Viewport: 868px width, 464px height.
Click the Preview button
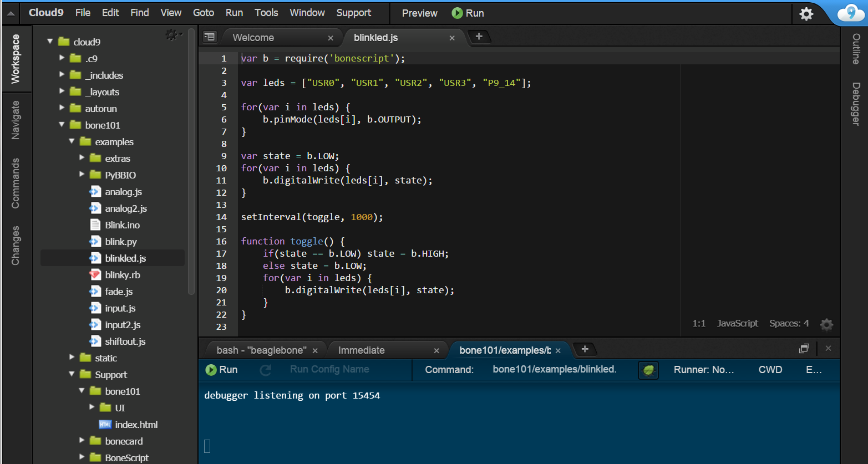click(419, 13)
